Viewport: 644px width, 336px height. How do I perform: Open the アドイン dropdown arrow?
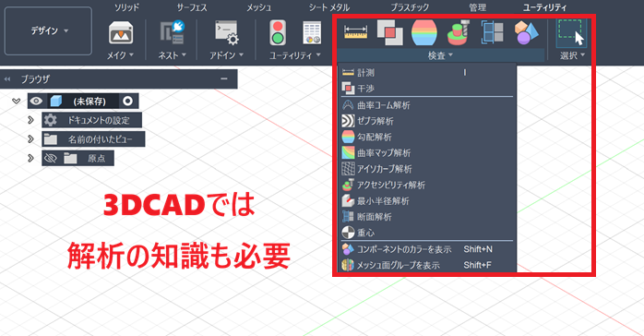point(241,54)
